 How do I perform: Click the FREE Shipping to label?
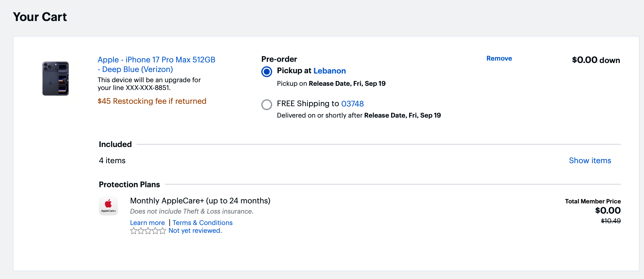tap(308, 104)
